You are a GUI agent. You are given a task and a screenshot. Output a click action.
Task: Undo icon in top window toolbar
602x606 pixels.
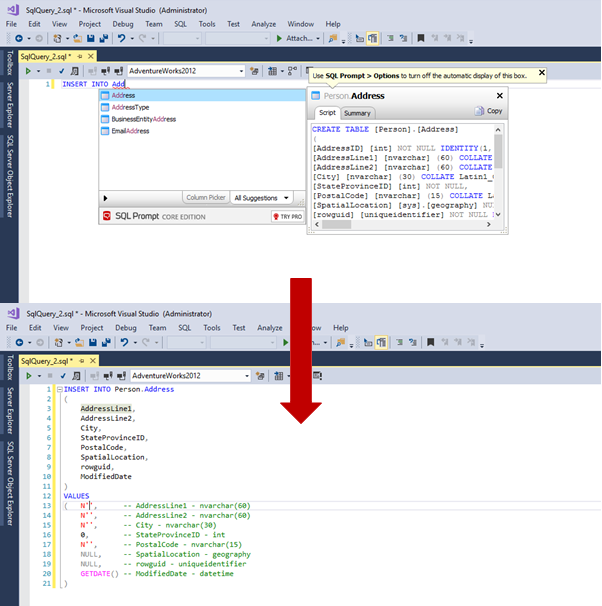[x=122, y=38]
